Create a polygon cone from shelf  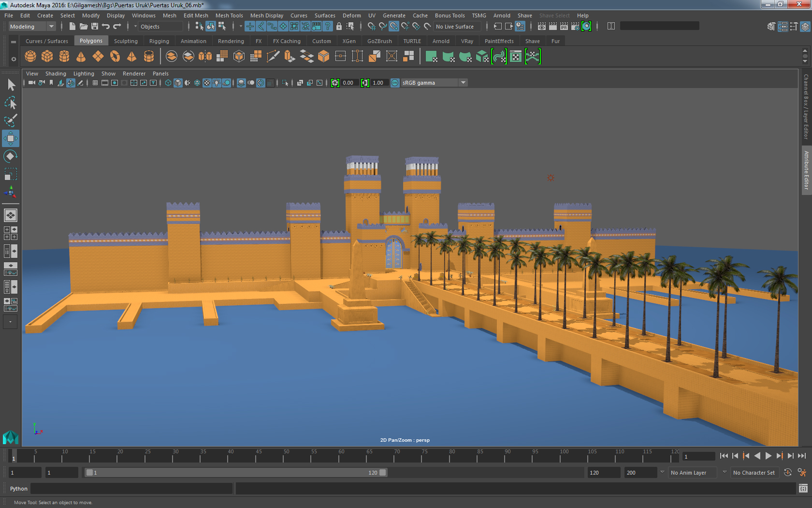click(x=81, y=57)
